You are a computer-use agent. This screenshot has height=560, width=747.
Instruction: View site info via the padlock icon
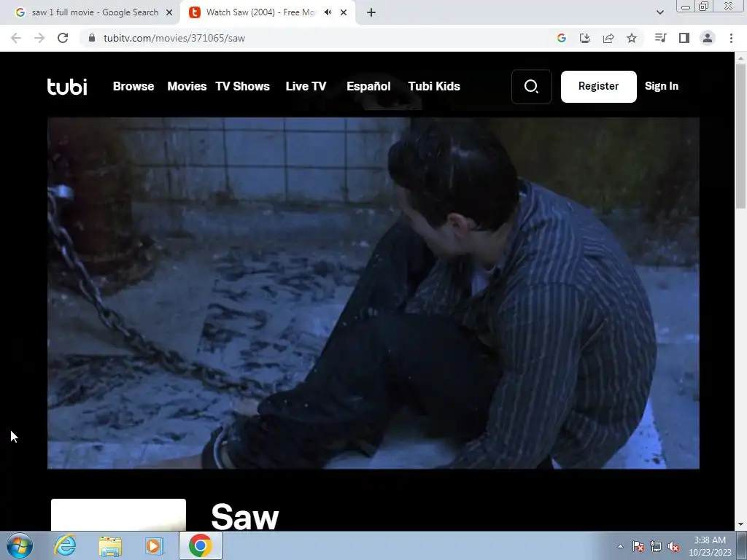tap(92, 38)
